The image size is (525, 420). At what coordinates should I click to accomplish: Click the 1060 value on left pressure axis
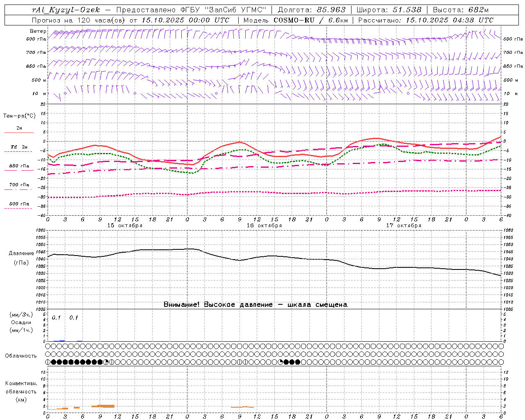pos(41,231)
